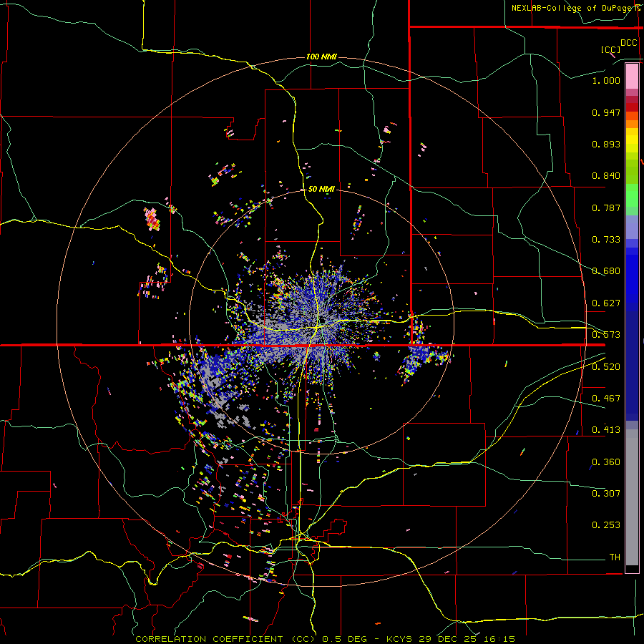The image size is (644, 644).
Task: Click the Correlation Coefficient KCYS caption at bottom
Action: coord(325,639)
